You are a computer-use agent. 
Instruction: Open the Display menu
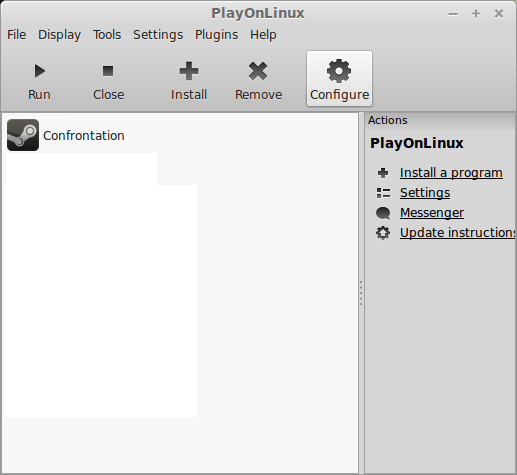(59, 35)
